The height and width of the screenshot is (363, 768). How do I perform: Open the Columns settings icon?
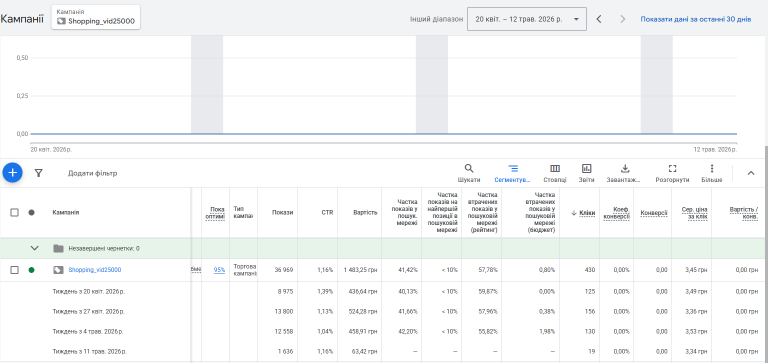coord(555,169)
